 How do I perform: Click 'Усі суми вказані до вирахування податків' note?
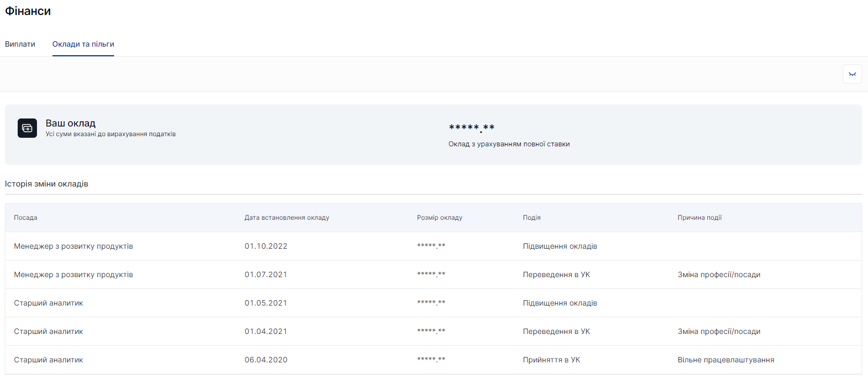(110, 134)
